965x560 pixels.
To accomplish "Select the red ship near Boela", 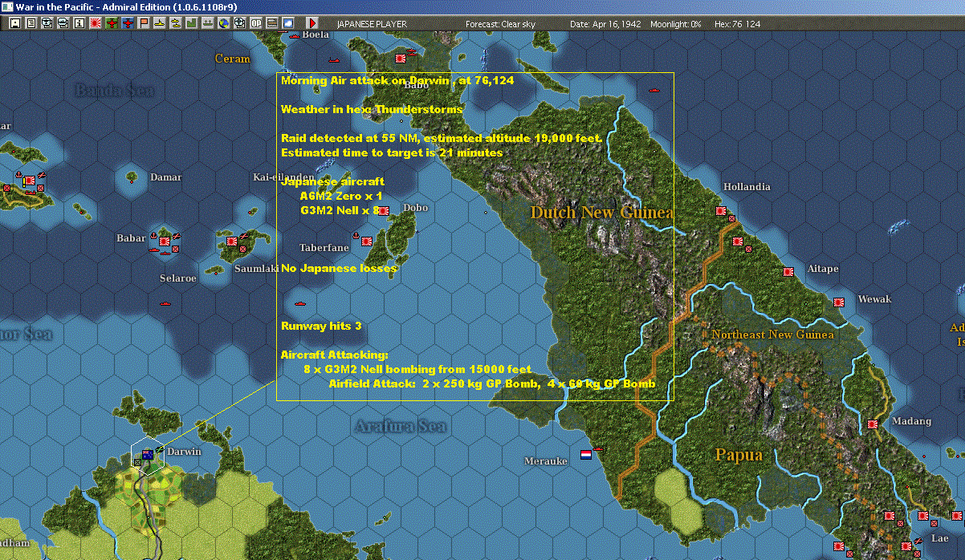I will click(295, 35).
